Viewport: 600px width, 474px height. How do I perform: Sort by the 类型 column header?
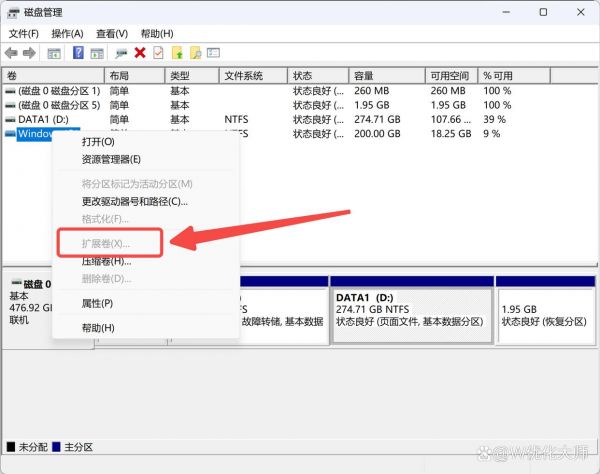tap(192, 76)
